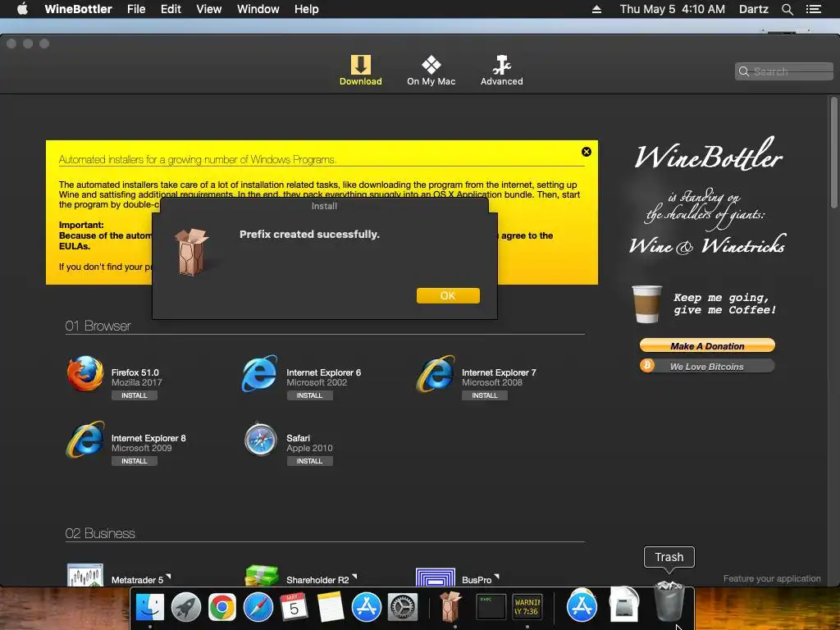
Task: Click the coffee cup icon
Action: [x=646, y=304]
